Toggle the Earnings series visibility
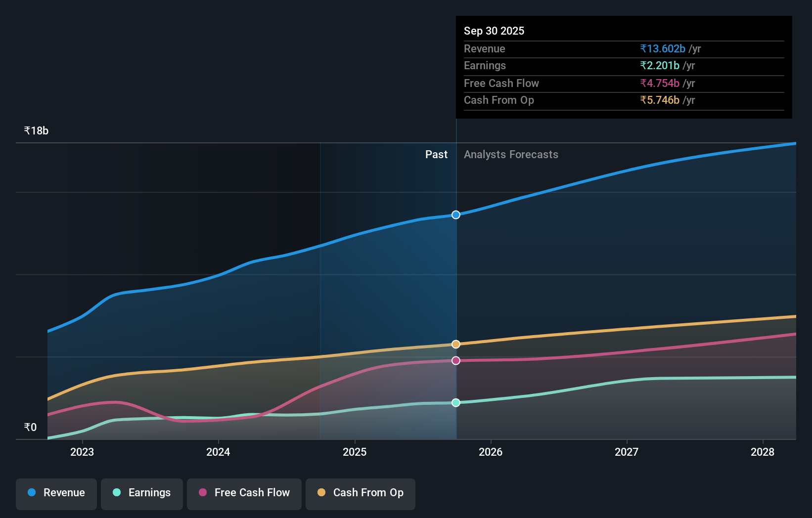 click(142, 493)
